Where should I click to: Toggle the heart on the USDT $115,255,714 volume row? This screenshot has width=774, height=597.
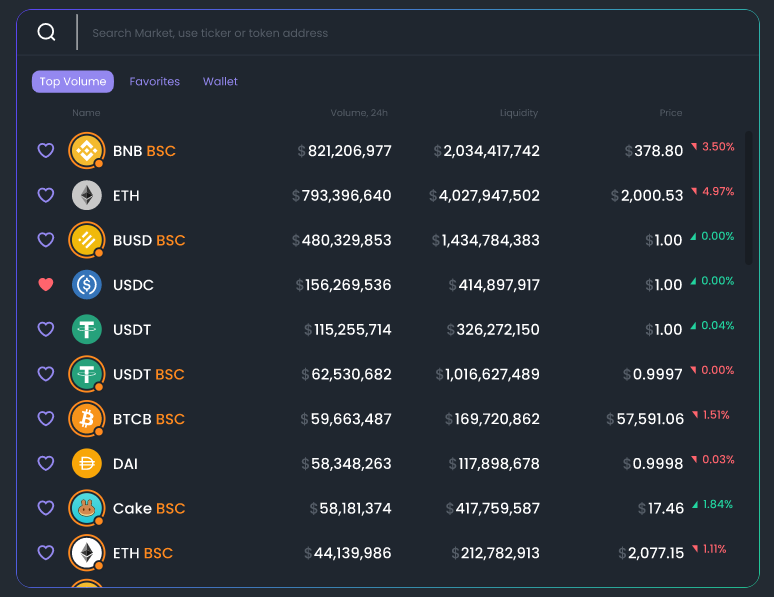(46, 329)
